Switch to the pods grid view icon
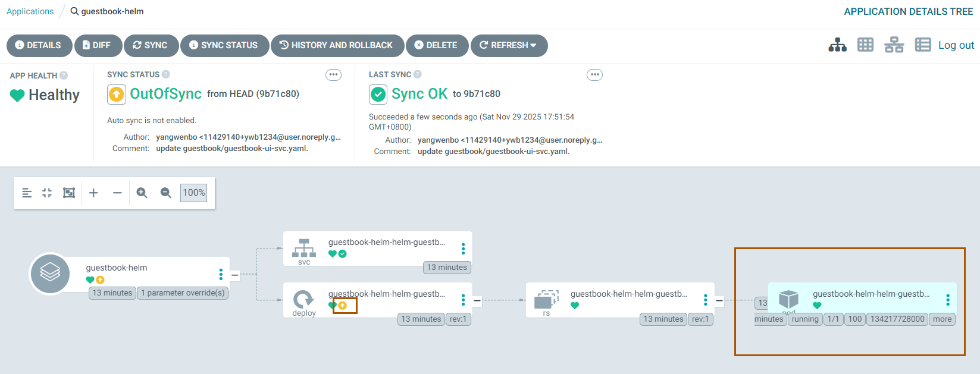 [865, 45]
